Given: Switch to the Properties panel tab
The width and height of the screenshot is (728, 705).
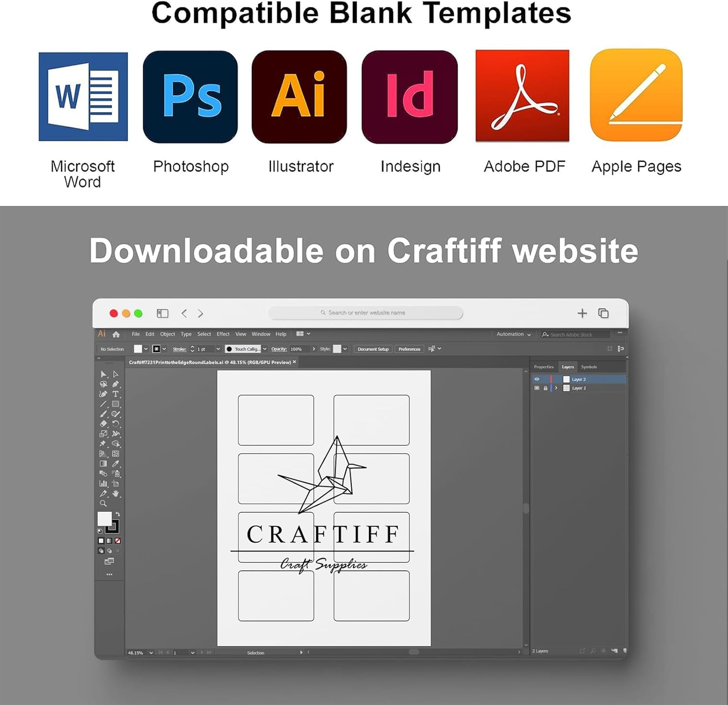Looking at the screenshot, I should (544, 367).
